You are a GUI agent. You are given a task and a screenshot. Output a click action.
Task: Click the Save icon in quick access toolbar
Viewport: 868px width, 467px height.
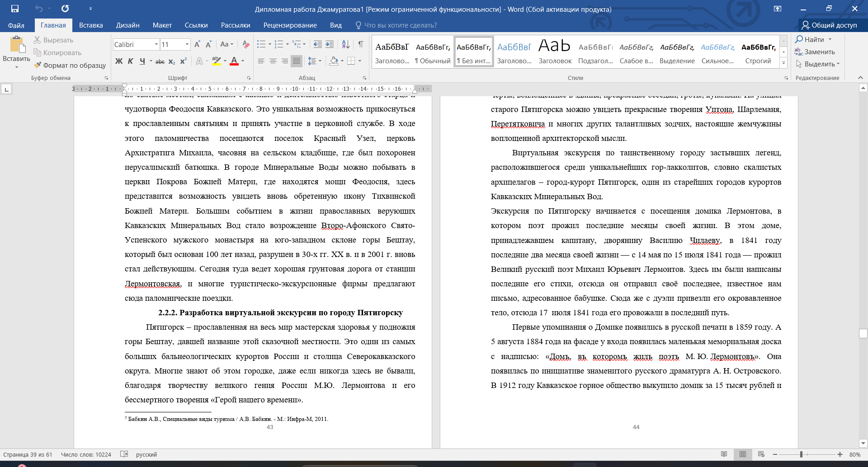tap(15, 9)
